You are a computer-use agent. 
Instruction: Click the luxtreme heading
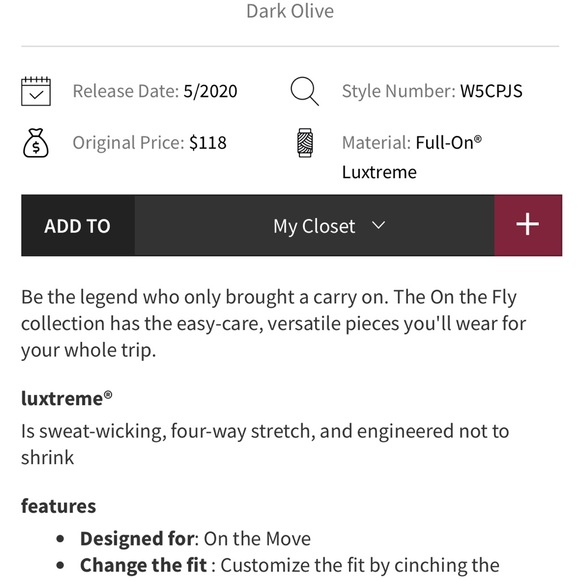[66, 398]
